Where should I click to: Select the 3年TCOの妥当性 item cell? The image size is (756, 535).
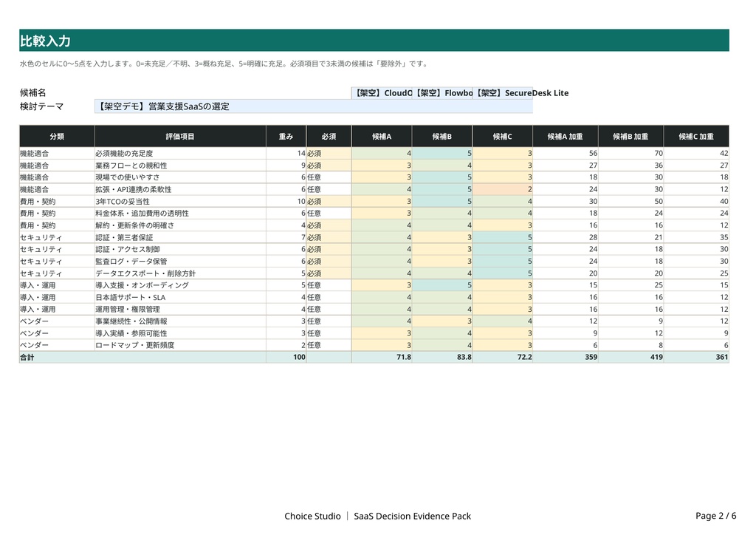[x=180, y=201]
